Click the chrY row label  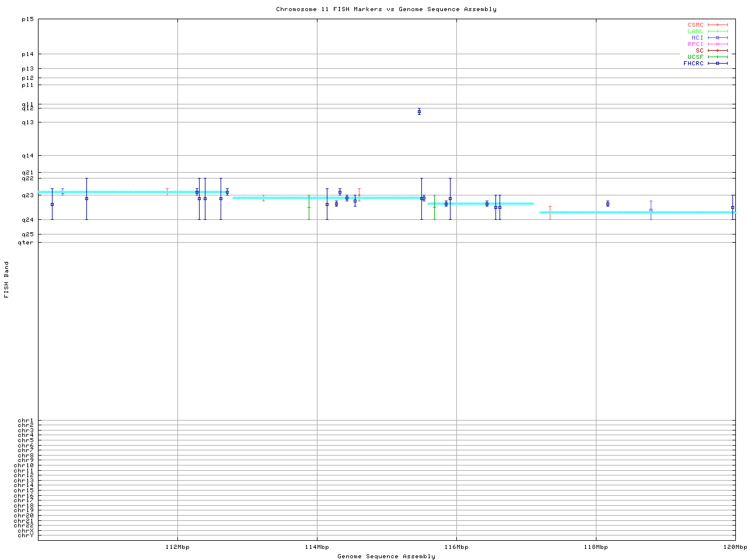point(26,535)
